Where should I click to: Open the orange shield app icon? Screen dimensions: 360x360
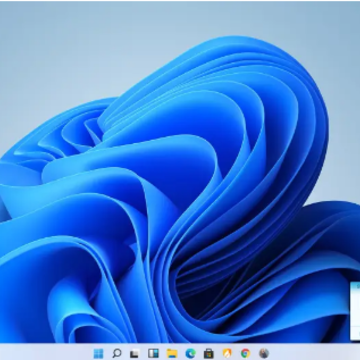[x=227, y=353]
